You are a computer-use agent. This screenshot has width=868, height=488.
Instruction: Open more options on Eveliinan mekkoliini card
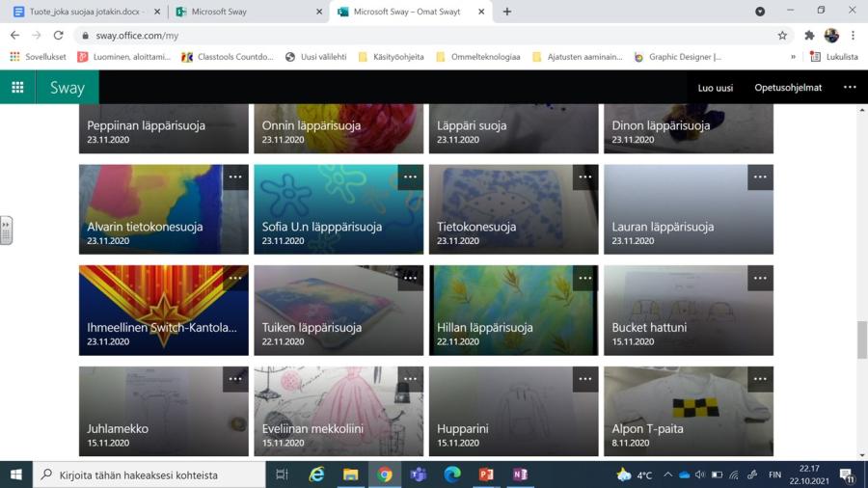pos(410,379)
